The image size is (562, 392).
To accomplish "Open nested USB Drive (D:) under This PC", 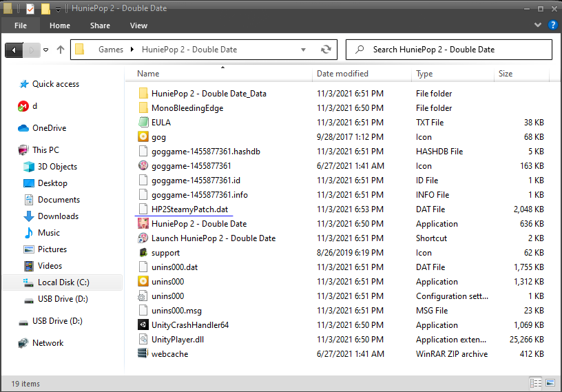I will click(63, 299).
